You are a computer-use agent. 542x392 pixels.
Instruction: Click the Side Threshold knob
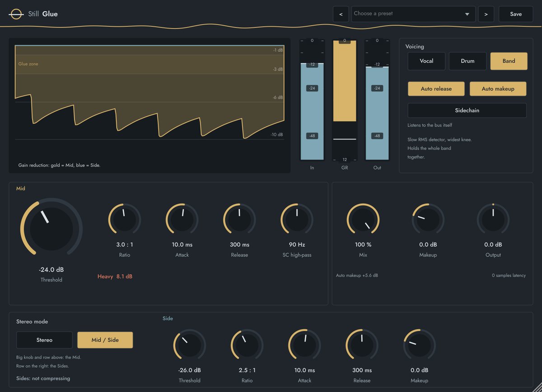(x=189, y=346)
